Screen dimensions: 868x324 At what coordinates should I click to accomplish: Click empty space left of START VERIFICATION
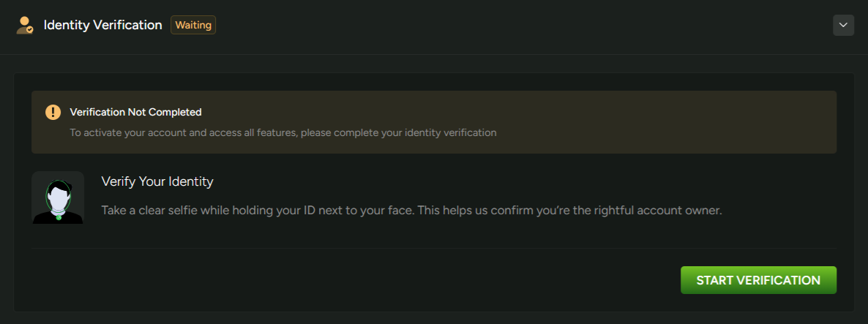(x=366, y=280)
